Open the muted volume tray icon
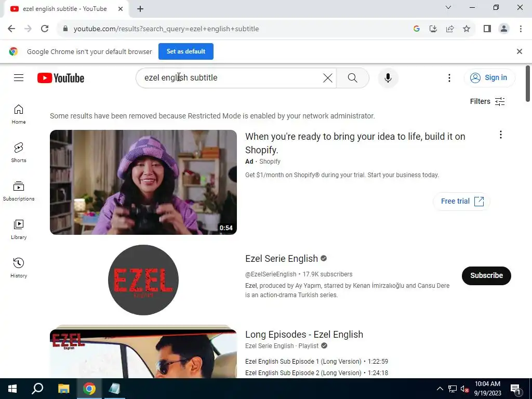This screenshot has width=532, height=399. point(464,389)
